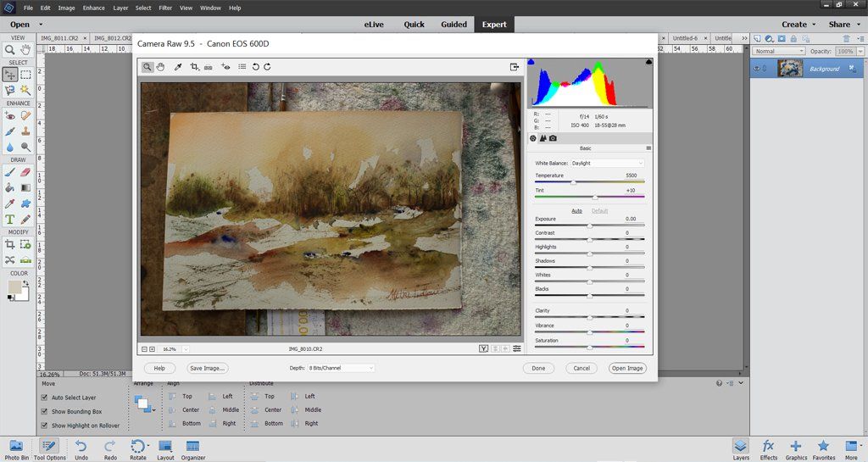Toggle Show Highlight on Rollover checkbox
This screenshot has height=462, width=868.
[44, 426]
